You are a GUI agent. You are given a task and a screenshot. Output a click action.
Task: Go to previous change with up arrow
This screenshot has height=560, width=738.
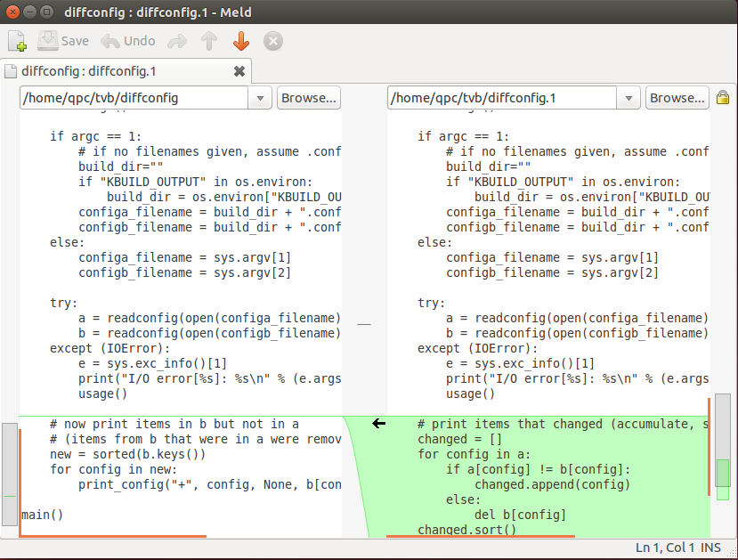click(209, 41)
